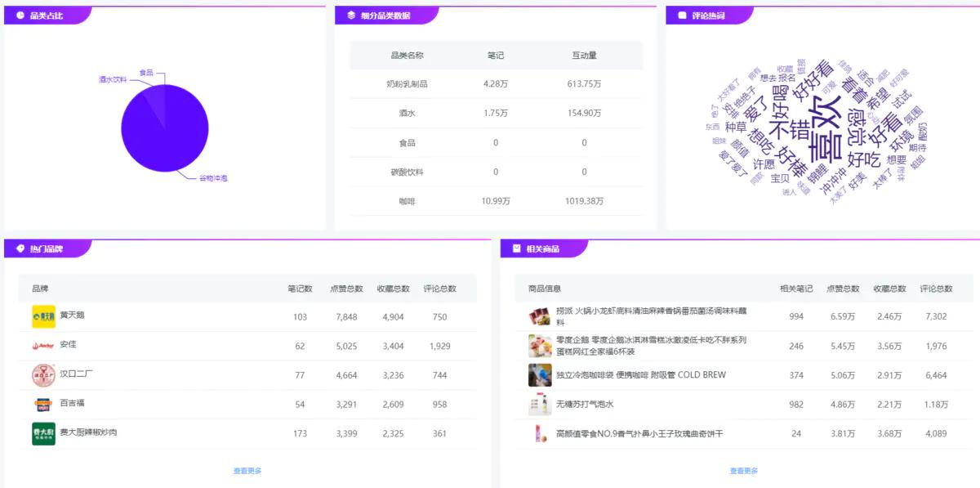980x488 pixels.
Task: Click the 互动量 column header
Action: click(584, 56)
